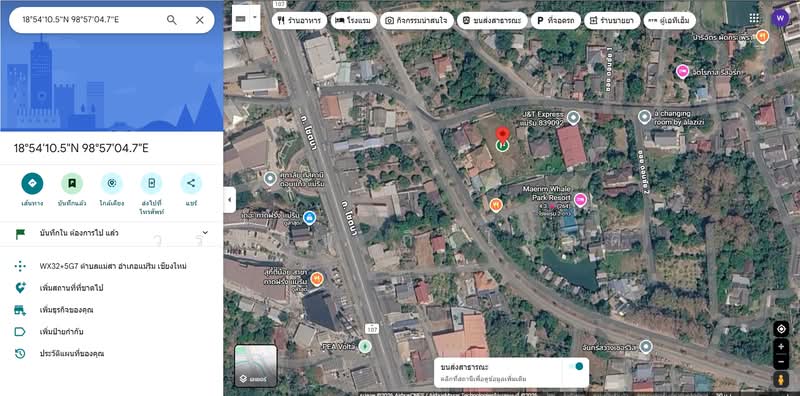Screen dimensions: 800x396
Task: Open the W account avatar
Action: [780, 18]
